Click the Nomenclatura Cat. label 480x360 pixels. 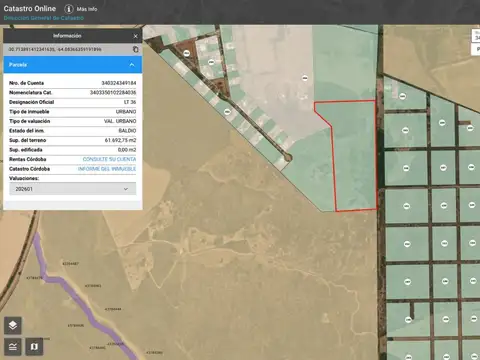pyautogui.click(x=31, y=92)
